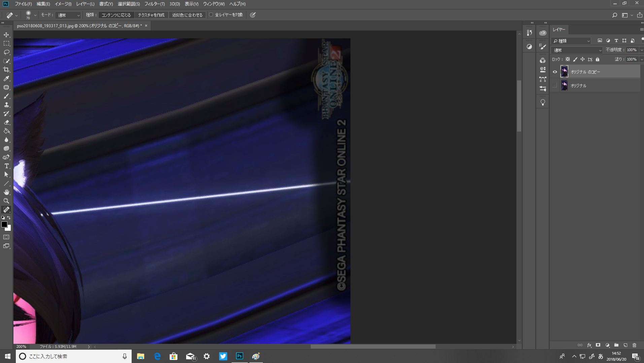The height and width of the screenshot is (363, 644).
Task: Click the tablet pressure size icon
Action: point(253,15)
